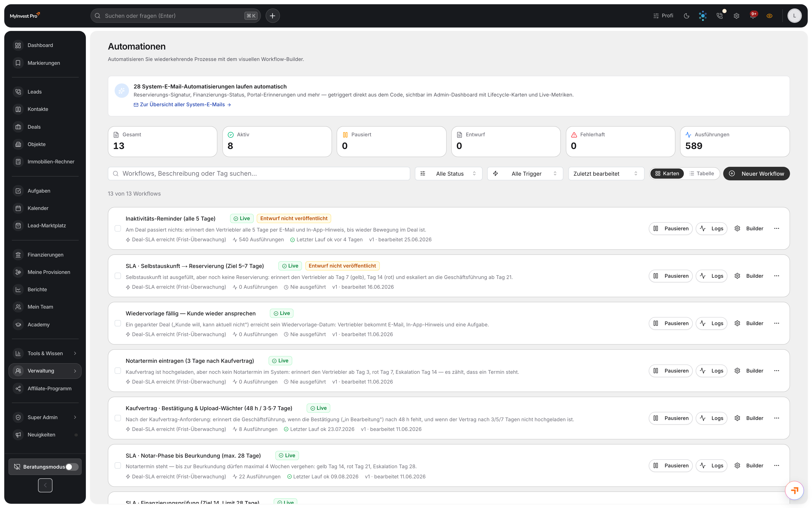The width and height of the screenshot is (812, 508).
Task: Open notifications bell with 9+ badge
Action: [753, 16]
